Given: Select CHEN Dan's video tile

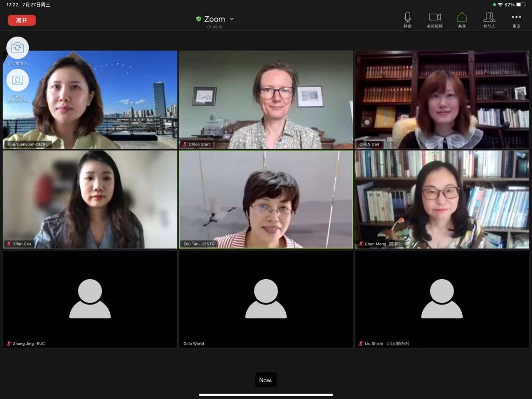Looking at the screenshot, I should 442,100.
